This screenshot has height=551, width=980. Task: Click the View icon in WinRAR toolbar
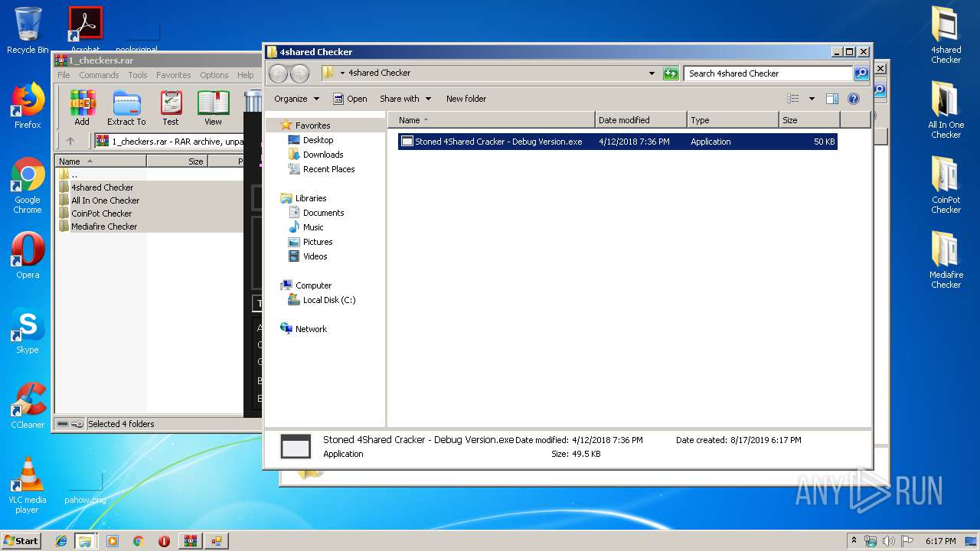(x=213, y=108)
